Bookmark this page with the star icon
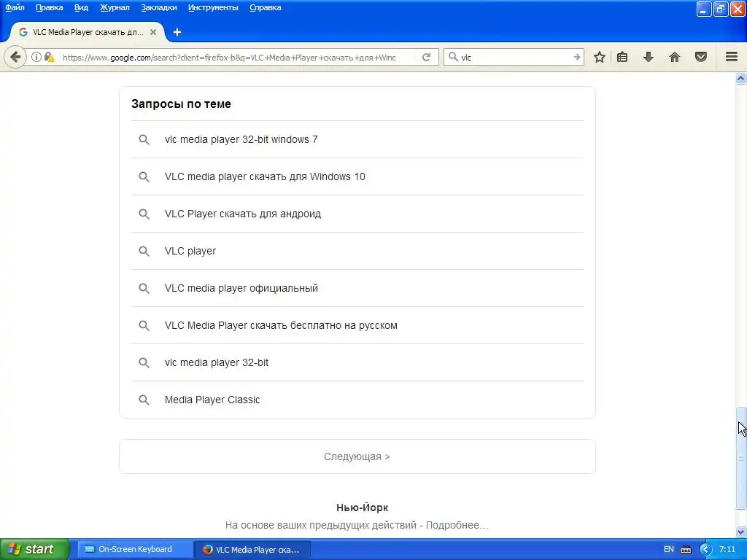The width and height of the screenshot is (747, 560). point(600,57)
